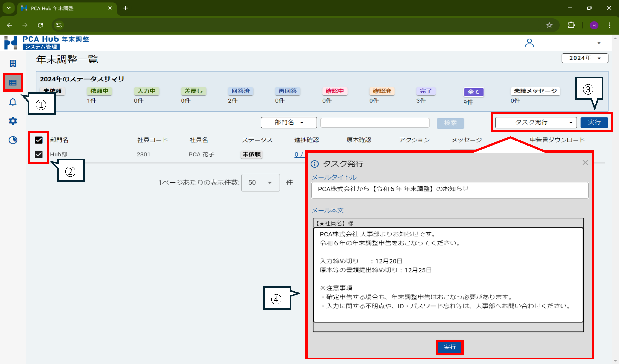Click the 社員コード column header
The width and height of the screenshot is (619, 364).
[x=153, y=140]
